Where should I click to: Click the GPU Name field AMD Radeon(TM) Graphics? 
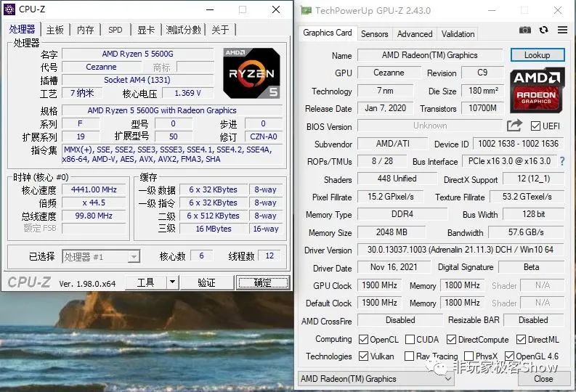pyautogui.click(x=429, y=55)
